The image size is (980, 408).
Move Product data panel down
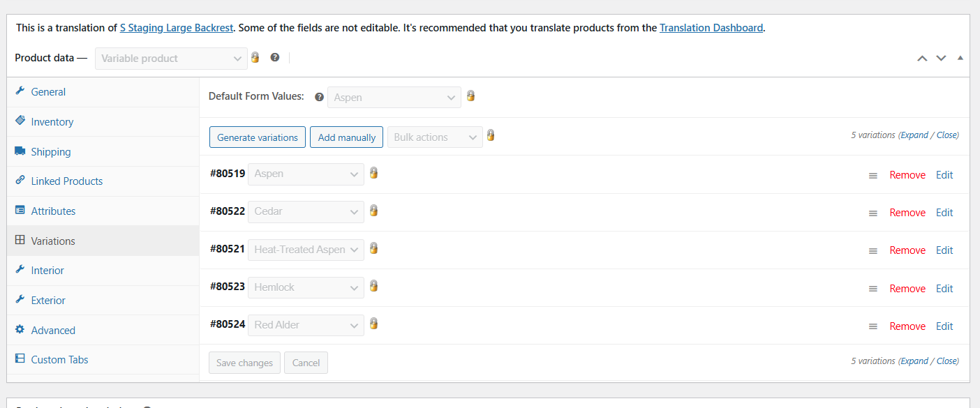(x=941, y=59)
